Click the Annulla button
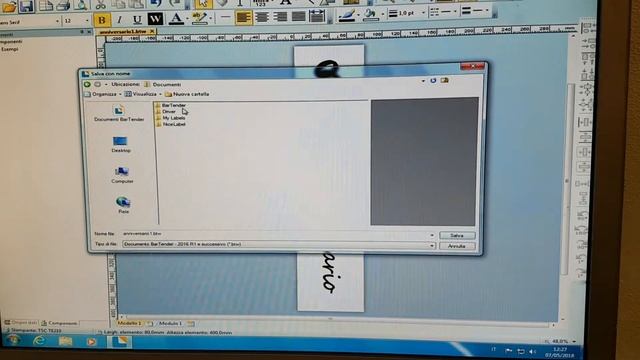The image size is (640, 360). tap(457, 246)
